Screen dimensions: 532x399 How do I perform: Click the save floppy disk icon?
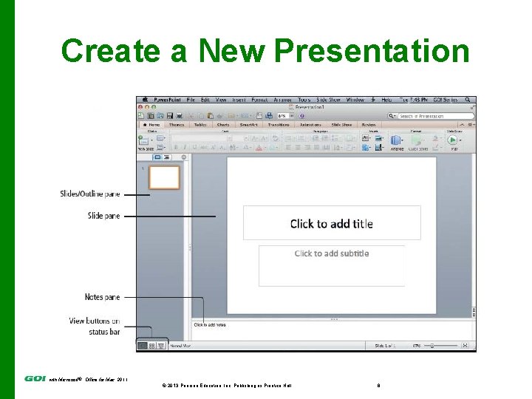point(170,116)
